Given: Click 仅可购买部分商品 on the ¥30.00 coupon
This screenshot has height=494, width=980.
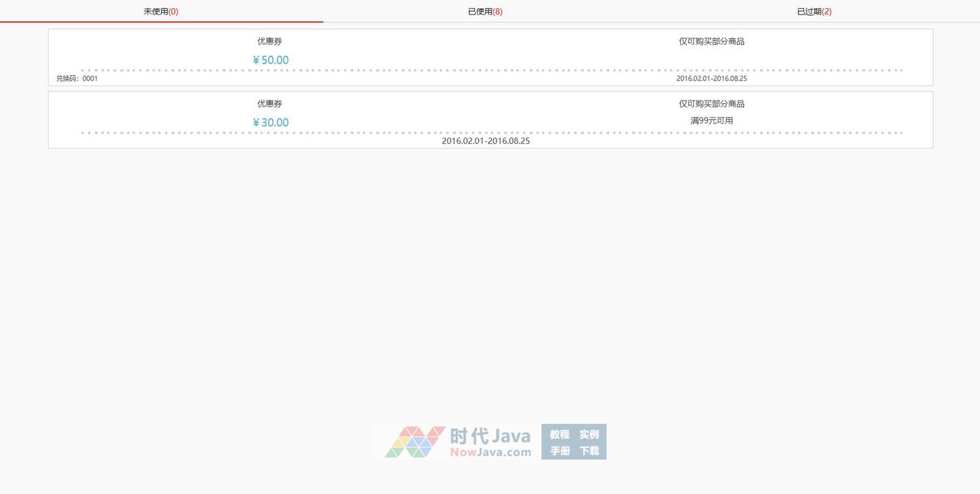Looking at the screenshot, I should (x=712, y=104).
